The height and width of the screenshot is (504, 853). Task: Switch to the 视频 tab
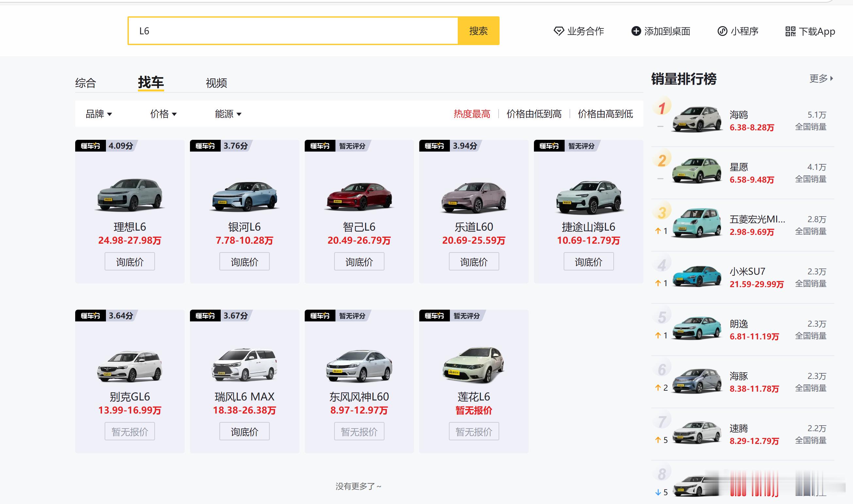coord(216,83)
